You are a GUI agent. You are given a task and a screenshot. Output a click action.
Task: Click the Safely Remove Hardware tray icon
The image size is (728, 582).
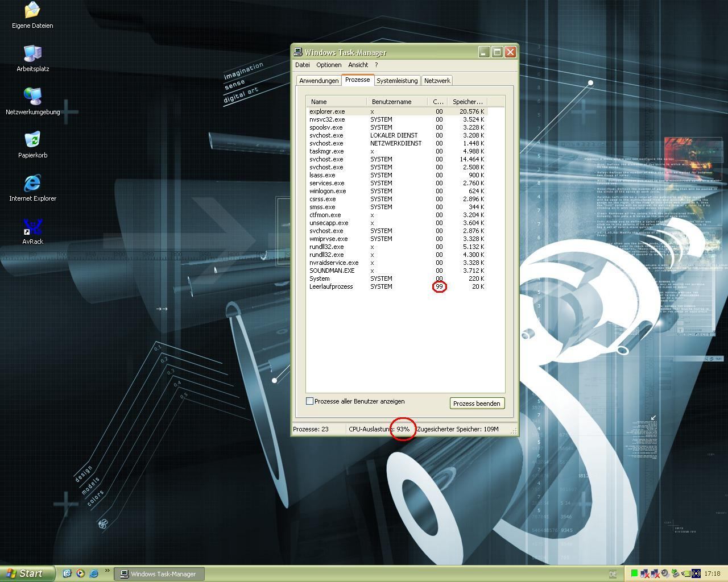point(676,573)
